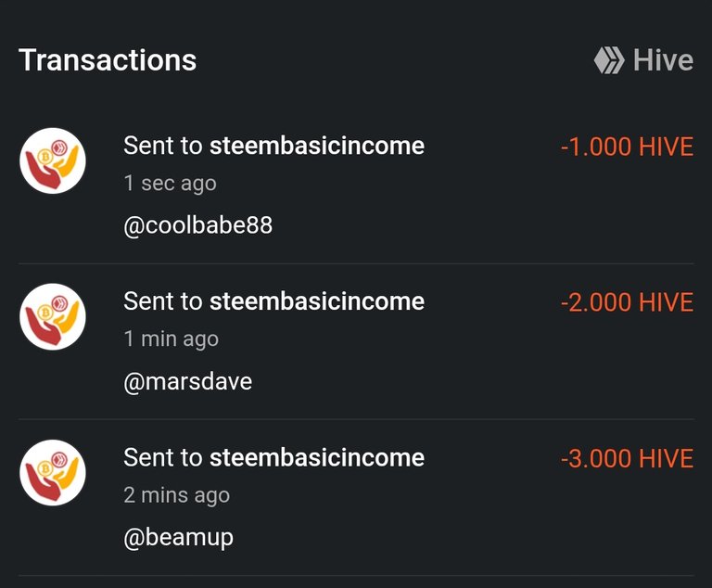Select the @coolbabe88 memo text

coord(198,225)
